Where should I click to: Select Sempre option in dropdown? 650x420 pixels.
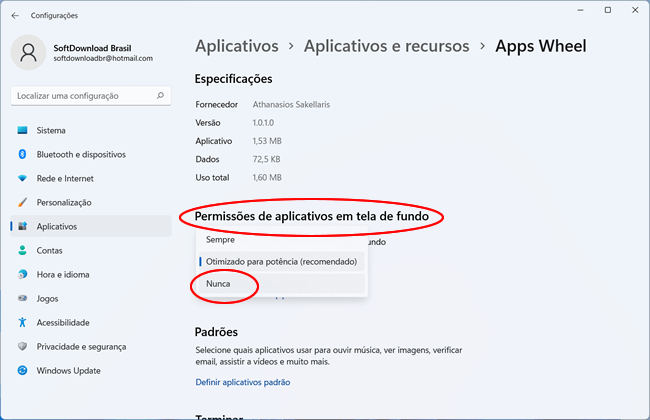click(220, 240)
